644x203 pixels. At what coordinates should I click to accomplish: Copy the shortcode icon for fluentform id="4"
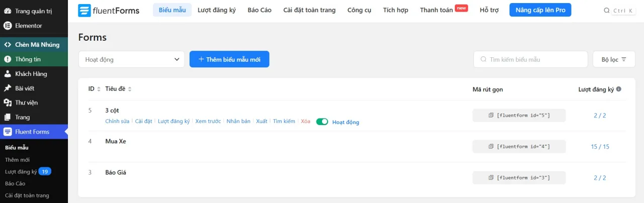click(x=491, y=147)
